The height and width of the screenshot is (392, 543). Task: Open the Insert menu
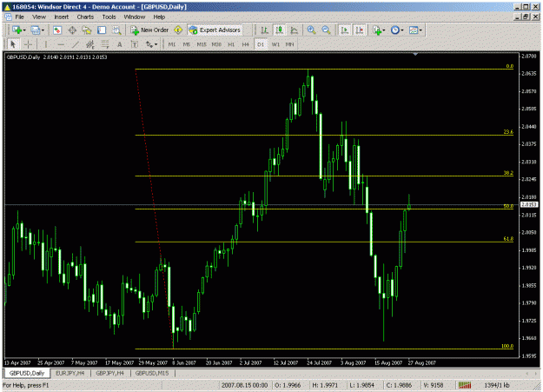point(62,17)
